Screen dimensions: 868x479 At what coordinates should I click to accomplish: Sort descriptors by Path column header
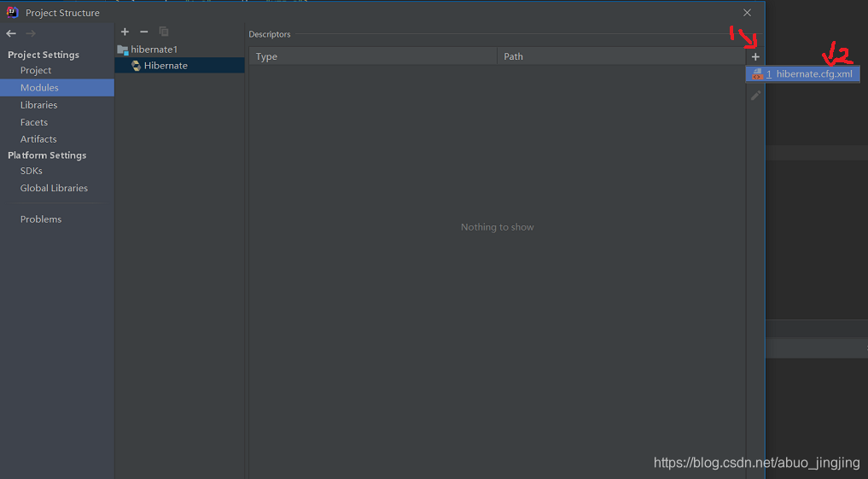(621, 56)
